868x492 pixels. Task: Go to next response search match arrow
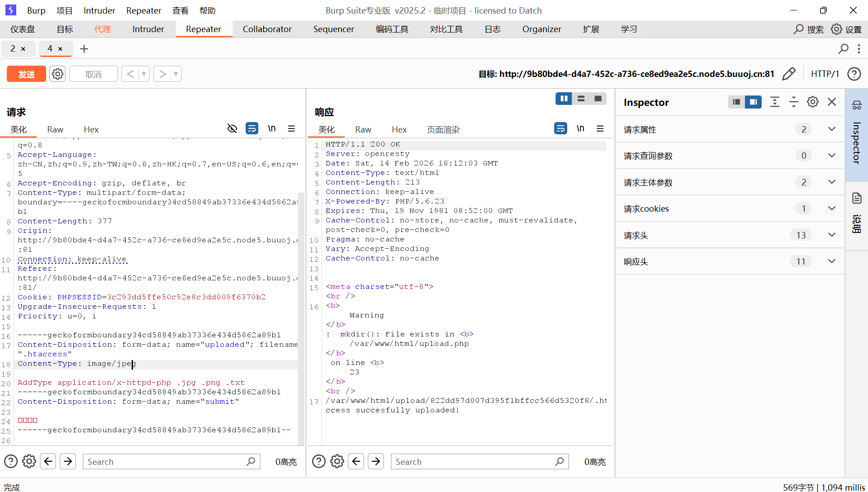click(x=376, y=461)
